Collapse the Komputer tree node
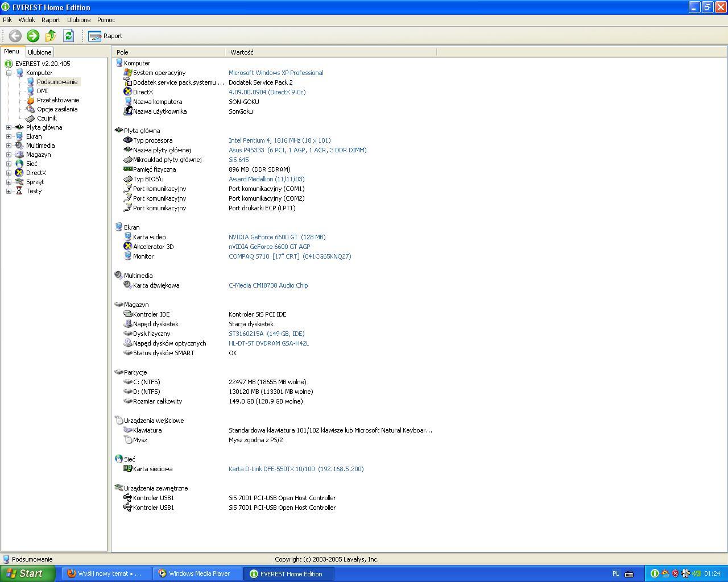728x582 pixels. [x=9, y=73]
